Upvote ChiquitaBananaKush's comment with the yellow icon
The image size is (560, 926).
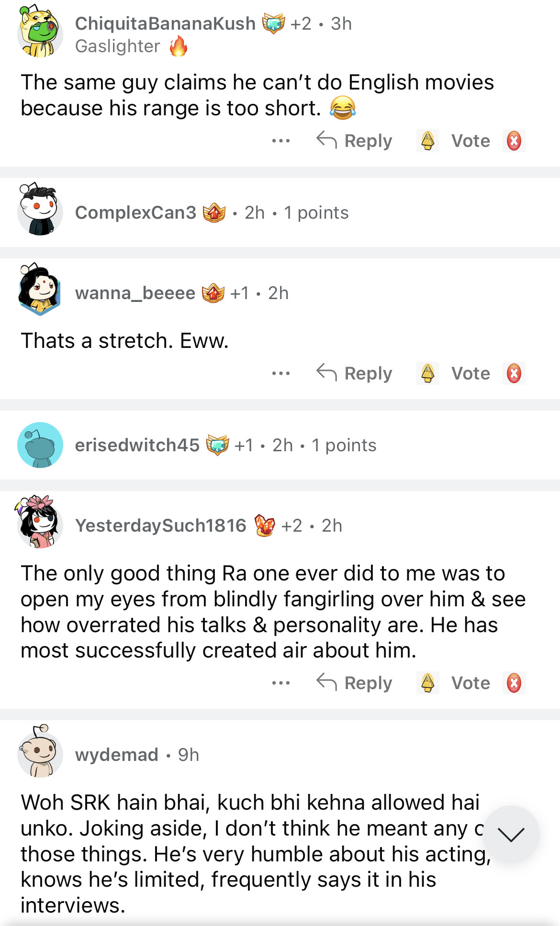coord(427,141)
